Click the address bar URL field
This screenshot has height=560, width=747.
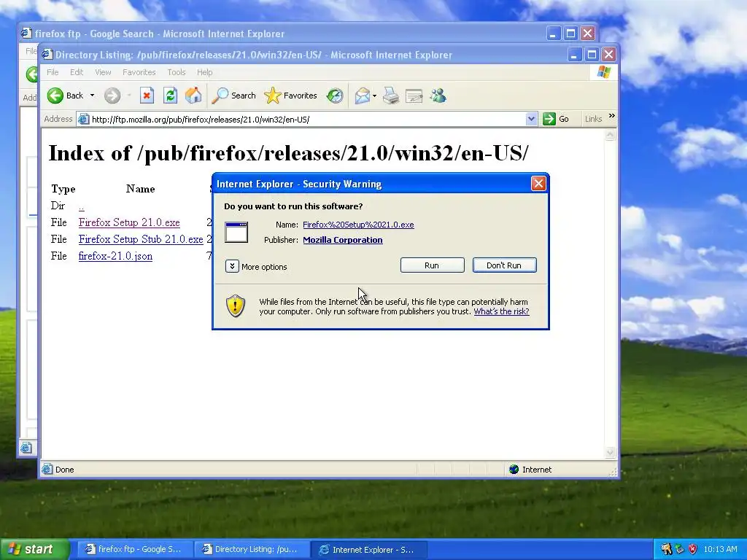click(307, 119)
